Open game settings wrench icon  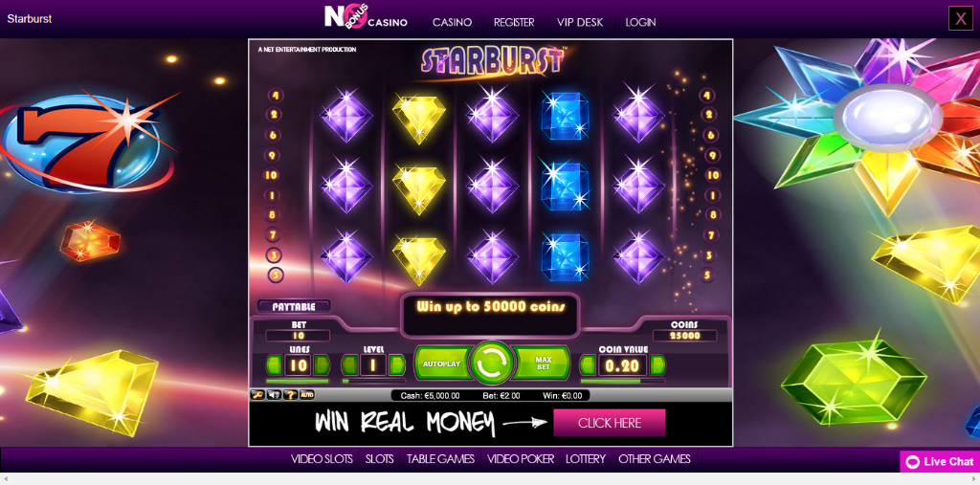click(x=256, y=394)
